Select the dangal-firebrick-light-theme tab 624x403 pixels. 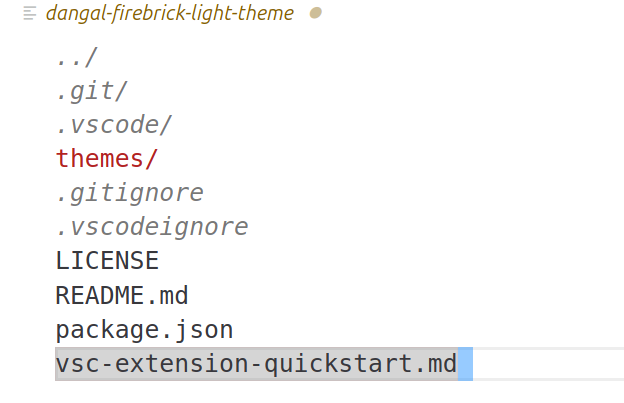170,14
